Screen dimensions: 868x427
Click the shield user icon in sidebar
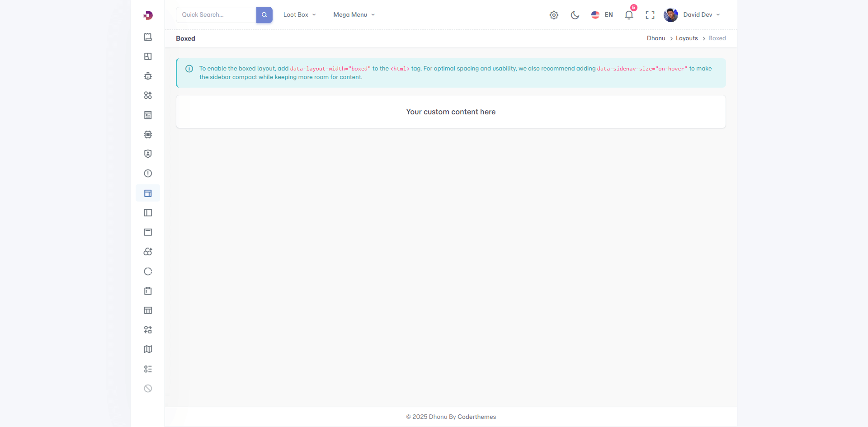pos(148,154)
